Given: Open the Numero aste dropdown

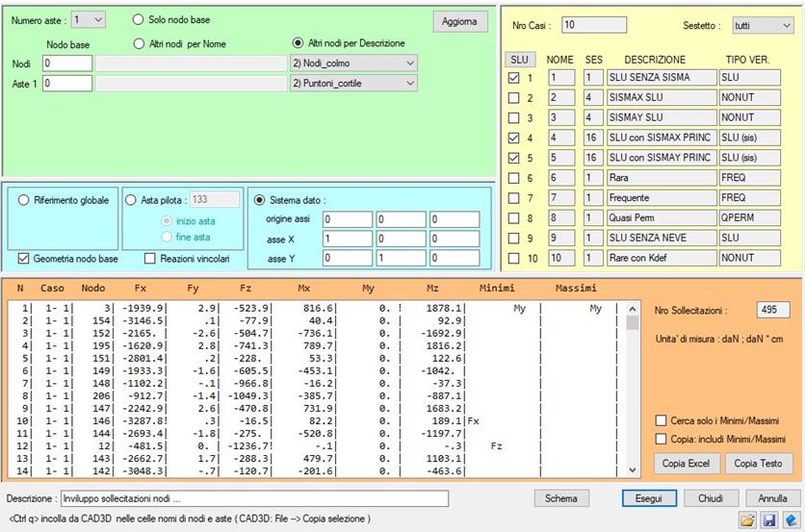Looking at the screenshot, I should coord(89,19).
